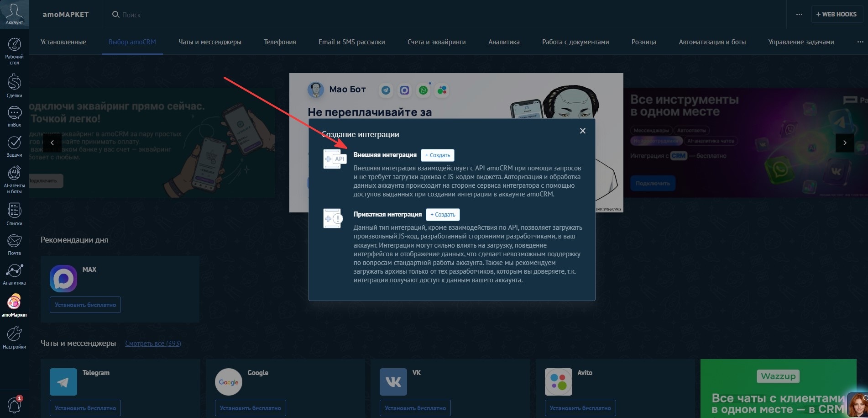Open imBox chat section

pos(14,116)
